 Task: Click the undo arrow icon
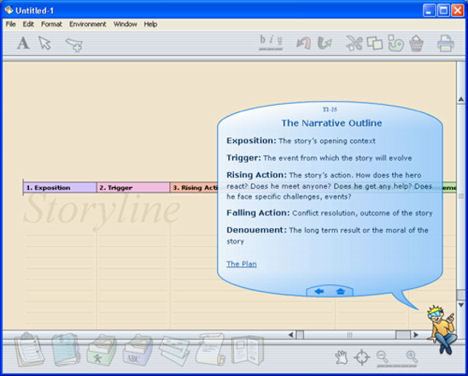303,43
